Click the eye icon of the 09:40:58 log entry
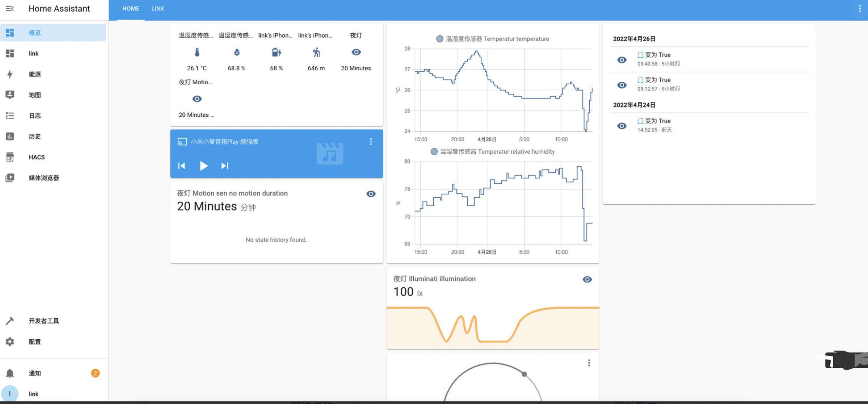The width and height of the screenshot is (868, 404). tap(622, 60)
